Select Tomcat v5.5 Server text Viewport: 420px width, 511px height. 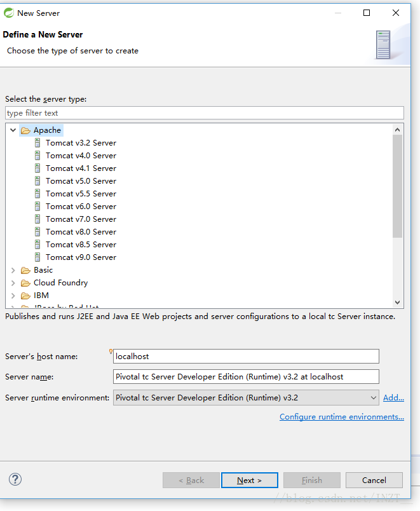[81, 194]
